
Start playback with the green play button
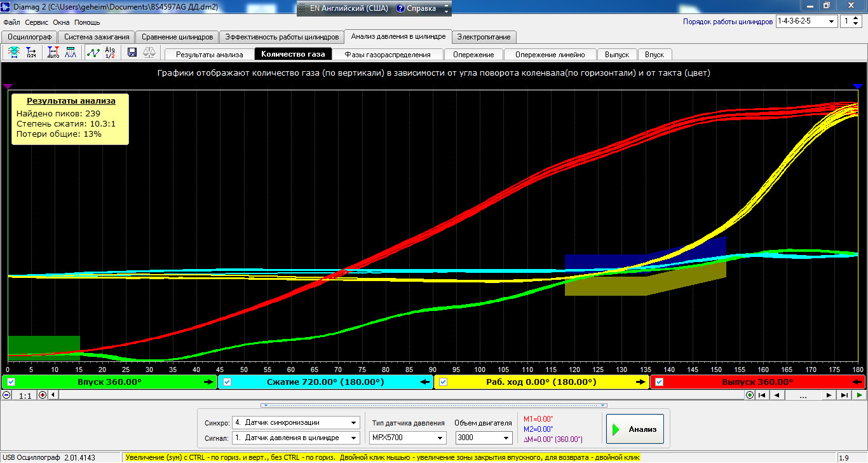point(858,395)
